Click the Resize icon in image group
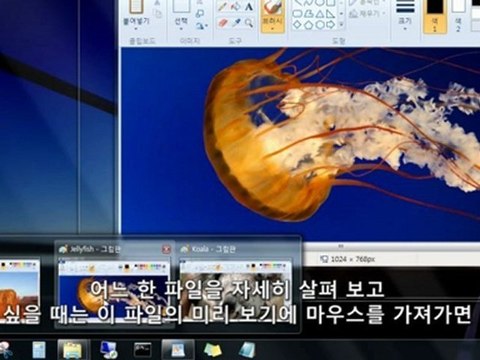 point(200,14)
